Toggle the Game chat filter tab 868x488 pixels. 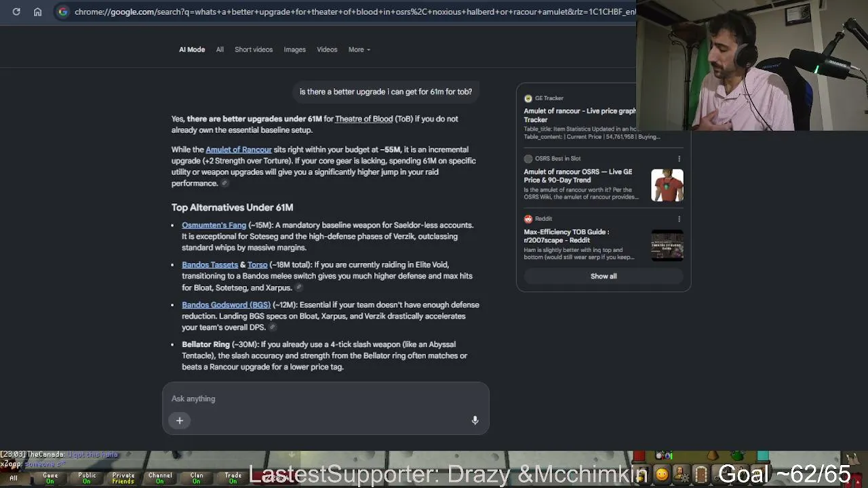coord(50,478)
